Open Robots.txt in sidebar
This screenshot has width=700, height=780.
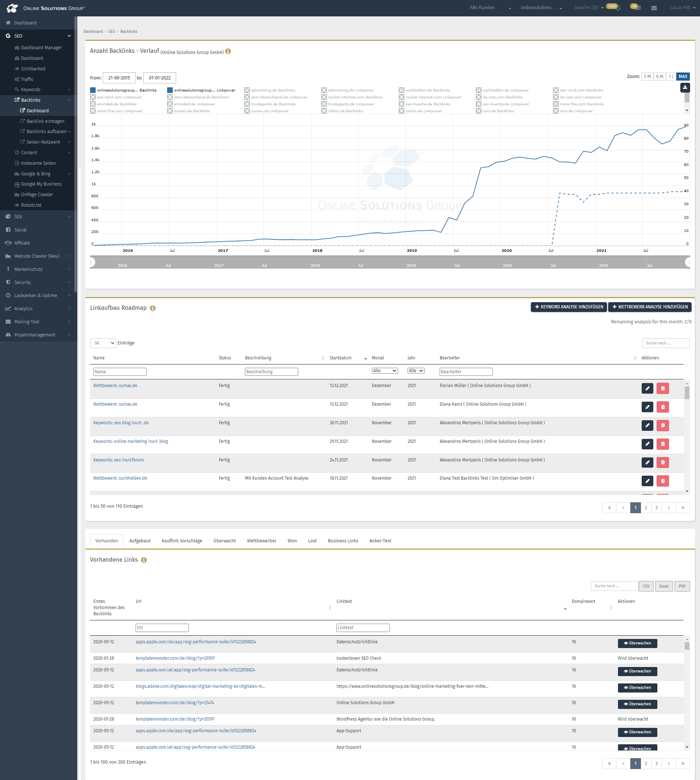(x=31, y=205)
